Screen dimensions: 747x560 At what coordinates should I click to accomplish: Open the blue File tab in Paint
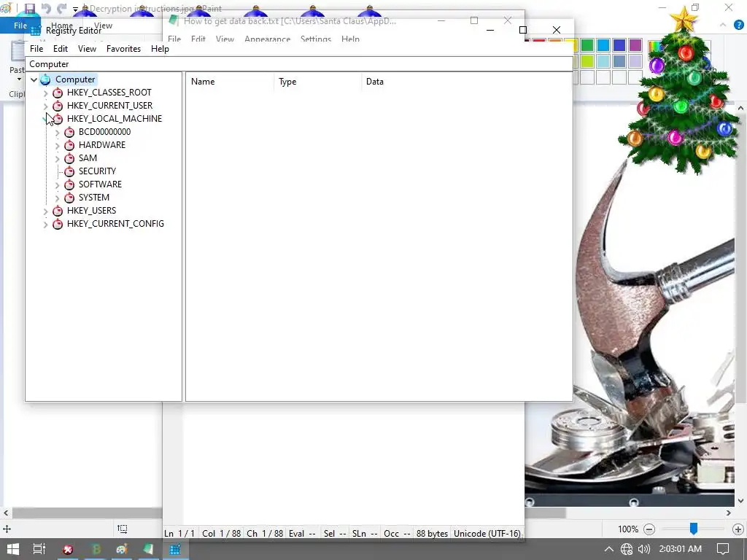pyautogui.click(x=20, y=26)
